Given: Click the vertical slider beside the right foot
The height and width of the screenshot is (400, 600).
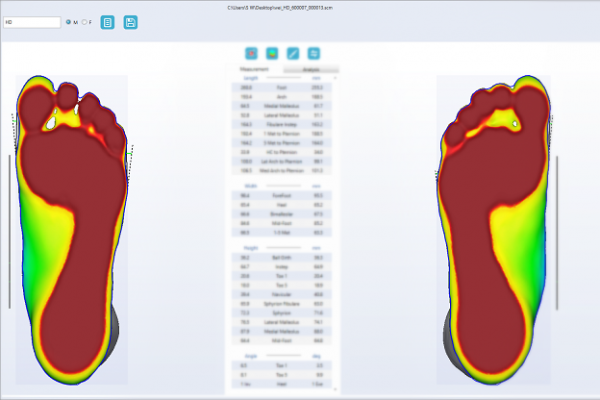Looking at the screenshot, I should click(557, 233).
